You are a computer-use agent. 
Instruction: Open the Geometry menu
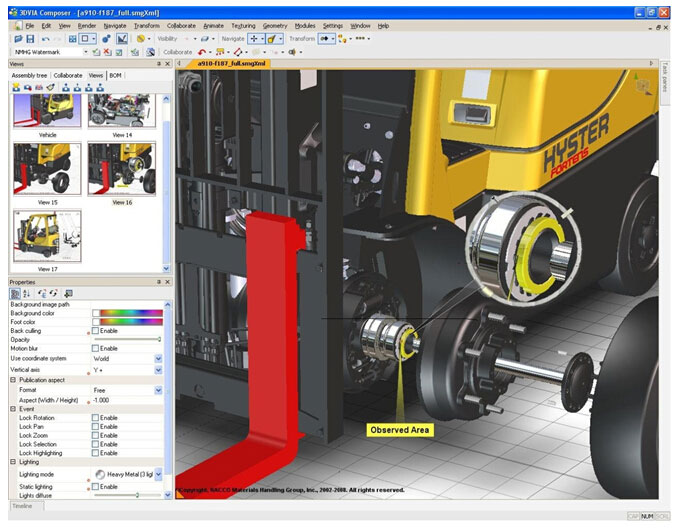point(274,25)
